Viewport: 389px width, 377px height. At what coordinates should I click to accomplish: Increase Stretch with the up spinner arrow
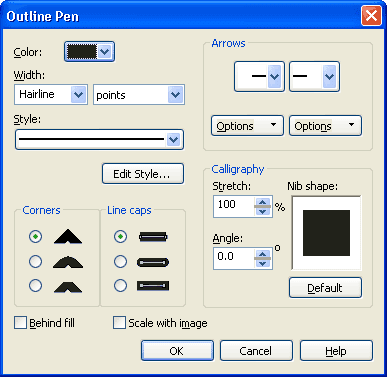[263, 202]
